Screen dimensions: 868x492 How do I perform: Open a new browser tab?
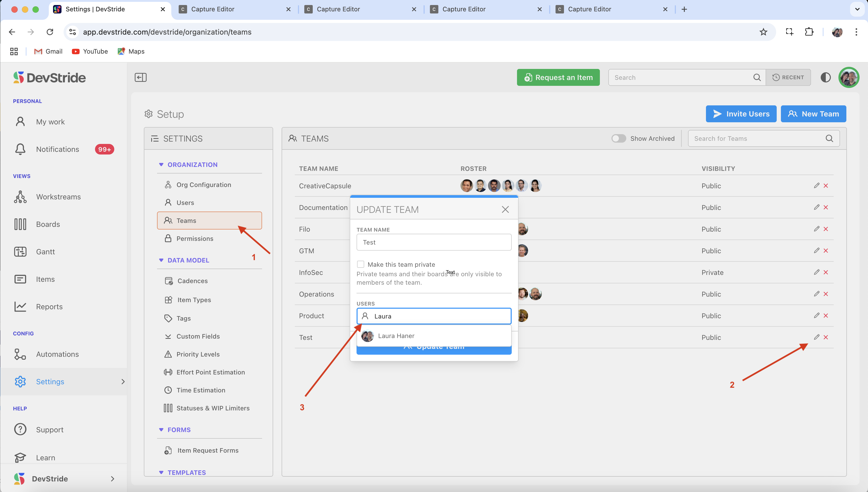pyautogui.click(x=684, y=9)
